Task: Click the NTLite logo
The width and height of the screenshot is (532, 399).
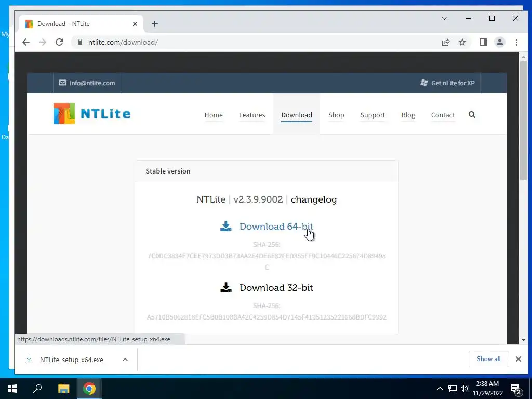Action: tap(92, 113)
